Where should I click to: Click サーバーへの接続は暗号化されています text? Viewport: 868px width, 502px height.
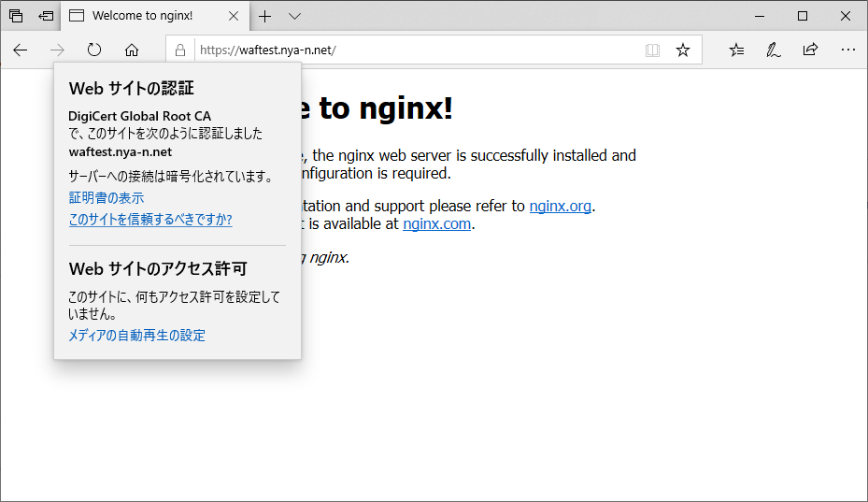click(x=171, y=176)
